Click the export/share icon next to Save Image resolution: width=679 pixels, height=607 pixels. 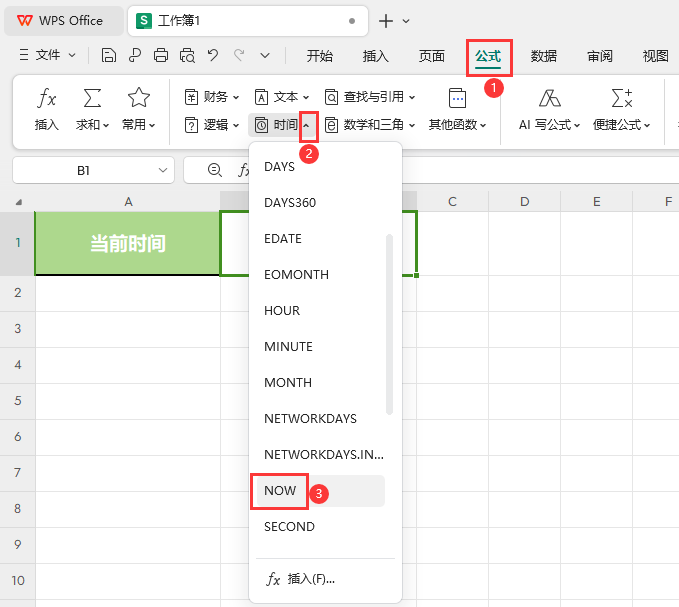(135, 55)
